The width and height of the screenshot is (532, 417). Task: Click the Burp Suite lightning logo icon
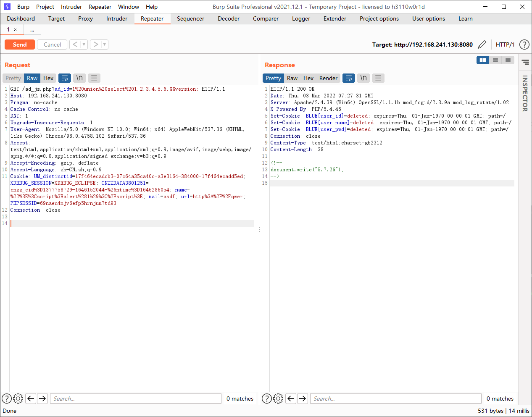click(x=7, y=7)
